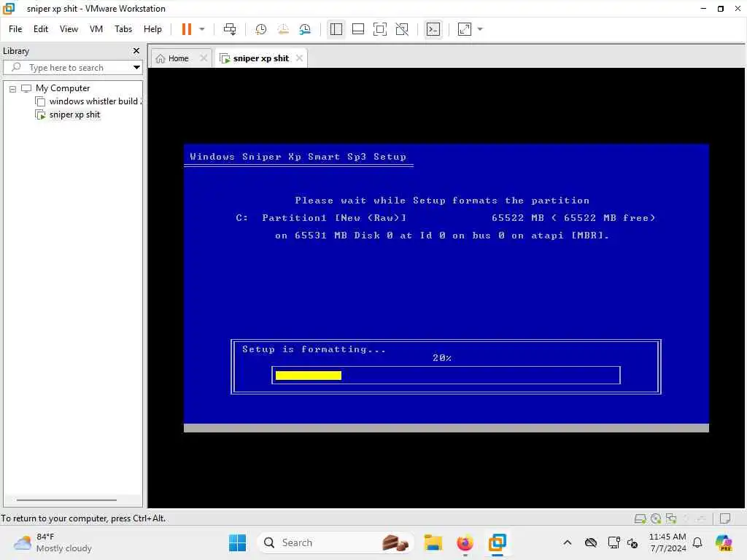
Task: Click the Unity mode toolbar icon
Action: pyautogui.click(x=402, y=29)
